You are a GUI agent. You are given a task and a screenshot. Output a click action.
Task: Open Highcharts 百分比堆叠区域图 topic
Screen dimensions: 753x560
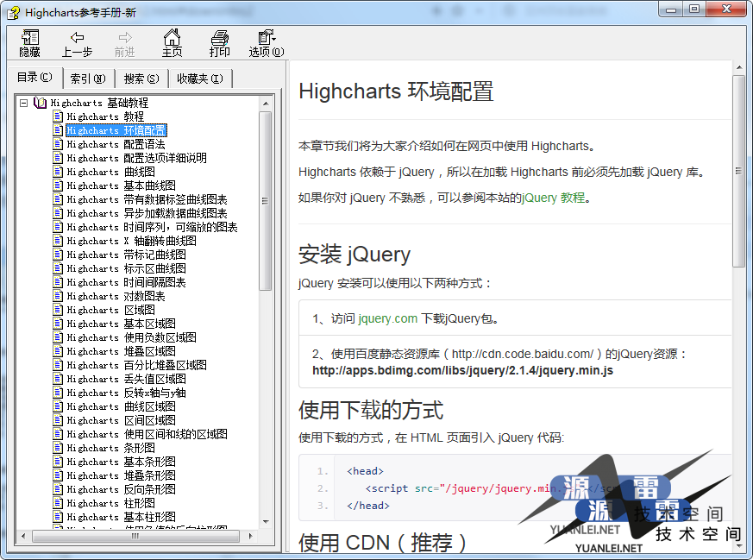[136, 365]
